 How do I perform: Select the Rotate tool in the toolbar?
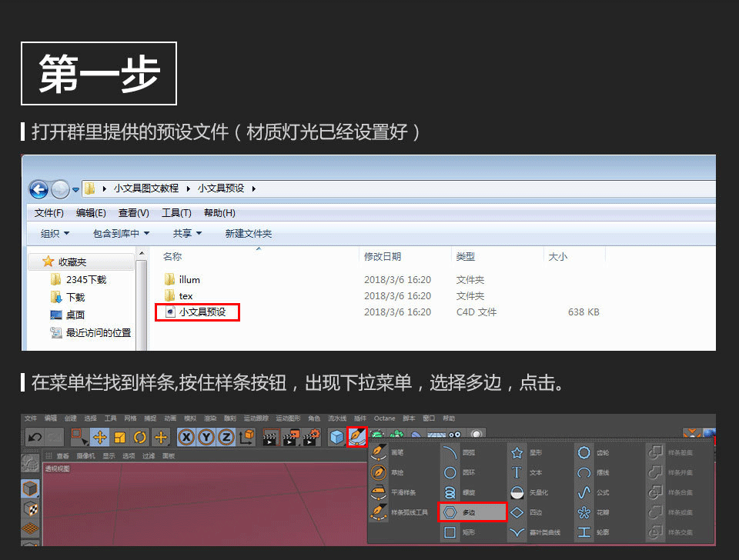(138, 436)
